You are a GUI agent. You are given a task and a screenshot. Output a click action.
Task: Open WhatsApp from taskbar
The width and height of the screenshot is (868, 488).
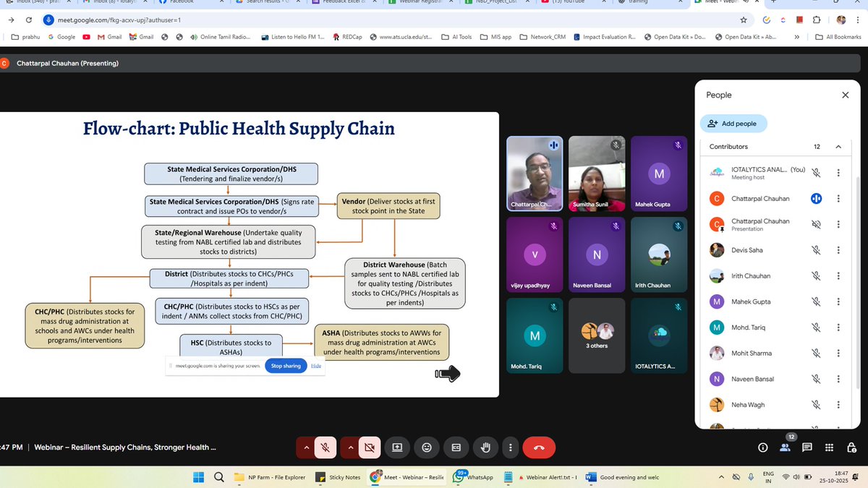point(474,477)
